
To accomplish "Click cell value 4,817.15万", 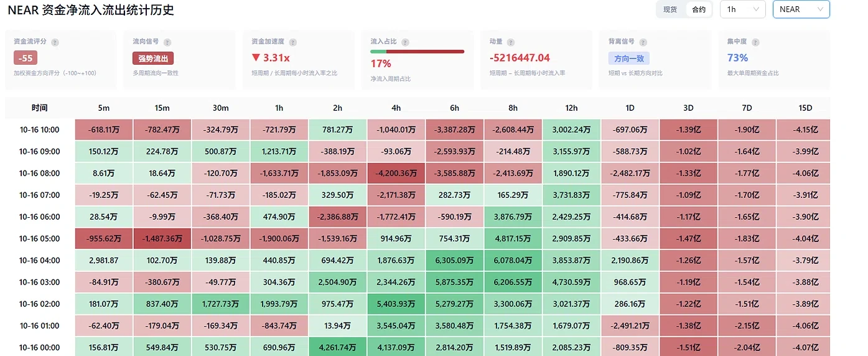I will pyautogui.click(x=513, y=238).
